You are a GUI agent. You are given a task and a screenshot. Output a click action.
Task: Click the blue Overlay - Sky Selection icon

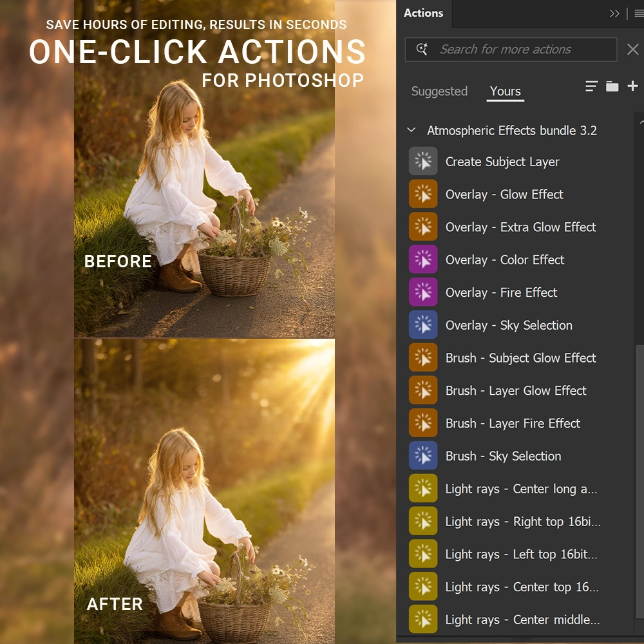tap(423, 325)
